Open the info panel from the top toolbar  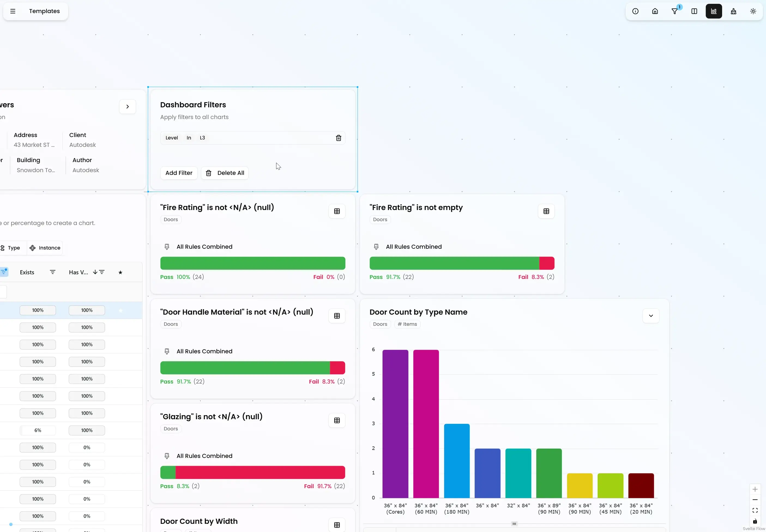[635, 11]
